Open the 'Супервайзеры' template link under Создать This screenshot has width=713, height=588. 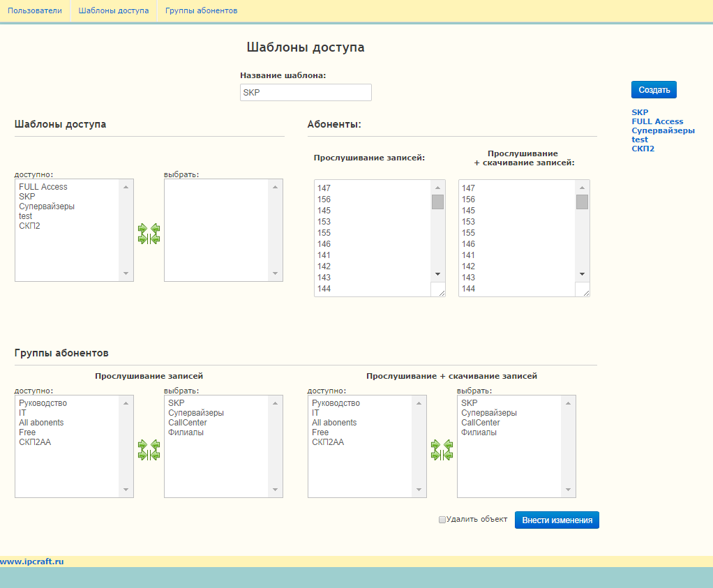click(663, 130)
